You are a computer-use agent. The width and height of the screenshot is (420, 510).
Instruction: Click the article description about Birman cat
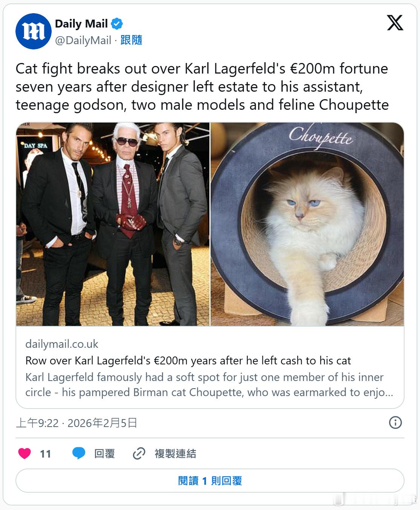pyautogui.click(x=209, y=385)
